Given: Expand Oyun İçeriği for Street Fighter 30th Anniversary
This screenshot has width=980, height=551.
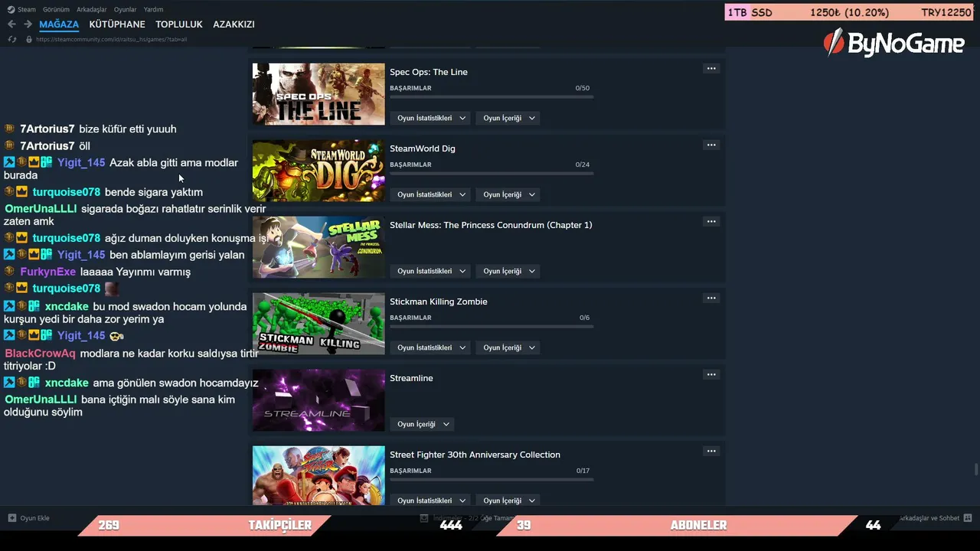Looking at the screenshot, I should 509,500.
